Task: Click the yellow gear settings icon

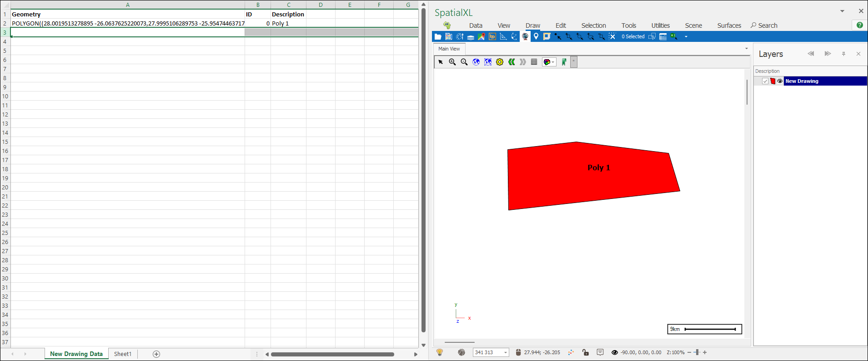Action: coord(500,62)
